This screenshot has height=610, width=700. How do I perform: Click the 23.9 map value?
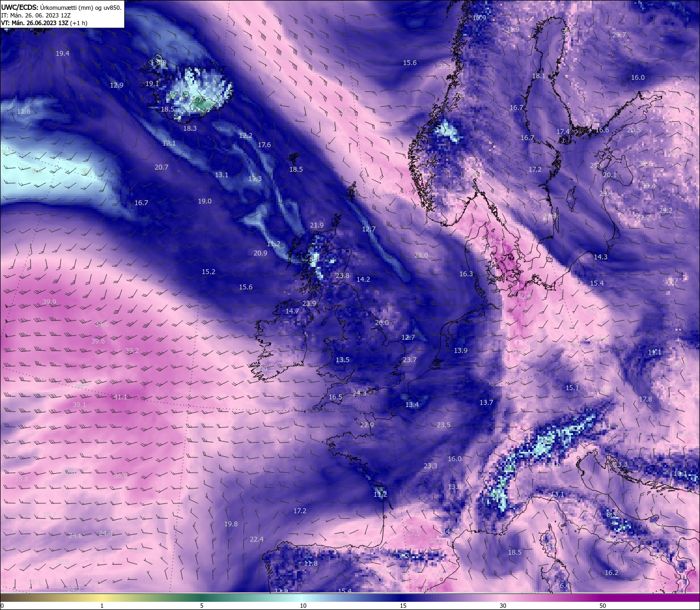tap(309, 304)
